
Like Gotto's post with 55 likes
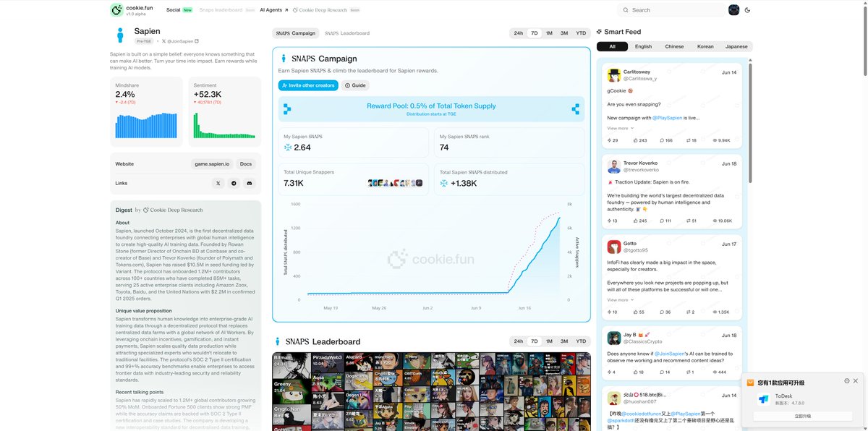[x=638, y=312]
